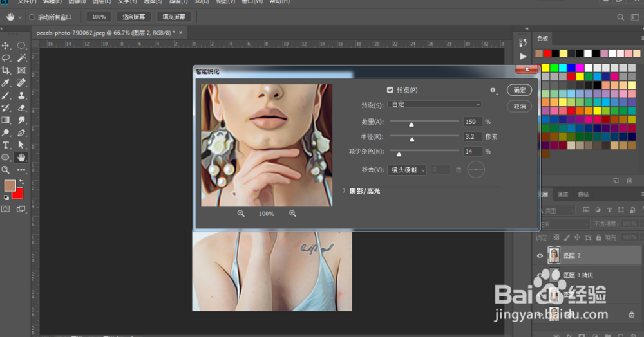This screenshot has width=644, height=337.
Task: Open the gear settings in Smart Sharpen dialog
Action: tap(493, 91)
